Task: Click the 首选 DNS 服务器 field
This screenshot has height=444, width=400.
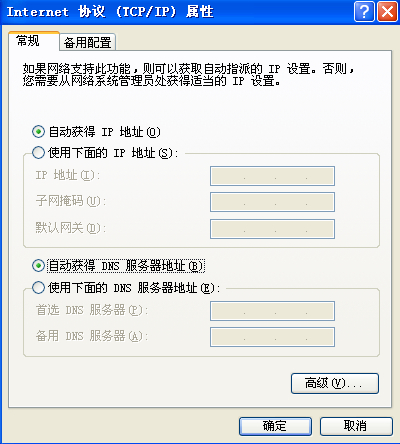Action: click(x=272, y=311)
